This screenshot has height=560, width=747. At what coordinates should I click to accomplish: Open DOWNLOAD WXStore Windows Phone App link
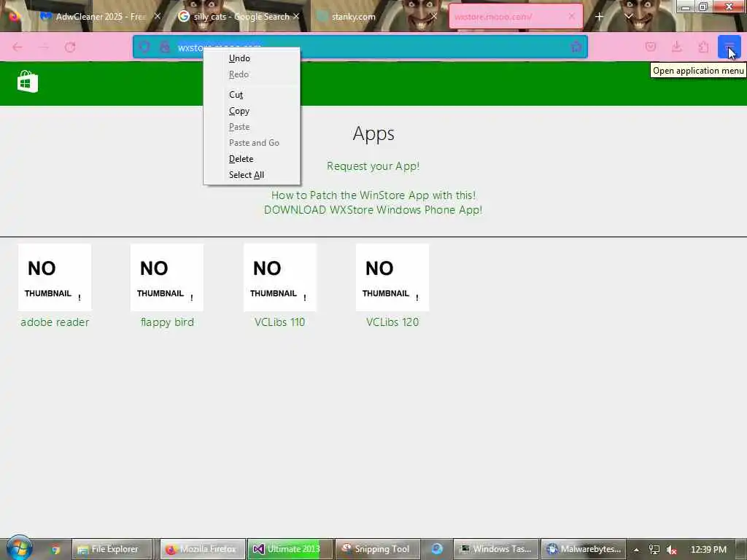click(373, 210)
